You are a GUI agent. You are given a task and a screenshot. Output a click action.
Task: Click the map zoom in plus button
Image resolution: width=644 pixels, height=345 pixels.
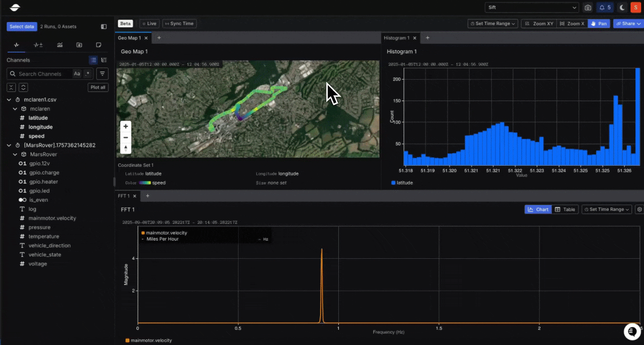(126, 126)
